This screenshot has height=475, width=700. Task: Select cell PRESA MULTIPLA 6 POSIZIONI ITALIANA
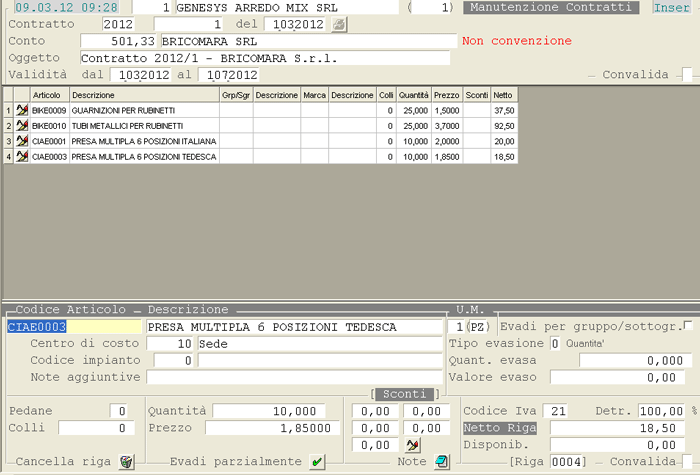[144, 141]
